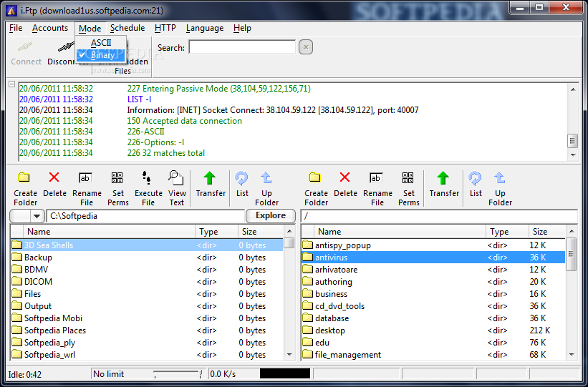Collapse the log panel with minus box
This screenshot has width=588, height=387.
pyautogui.click(x=12, y=84)
